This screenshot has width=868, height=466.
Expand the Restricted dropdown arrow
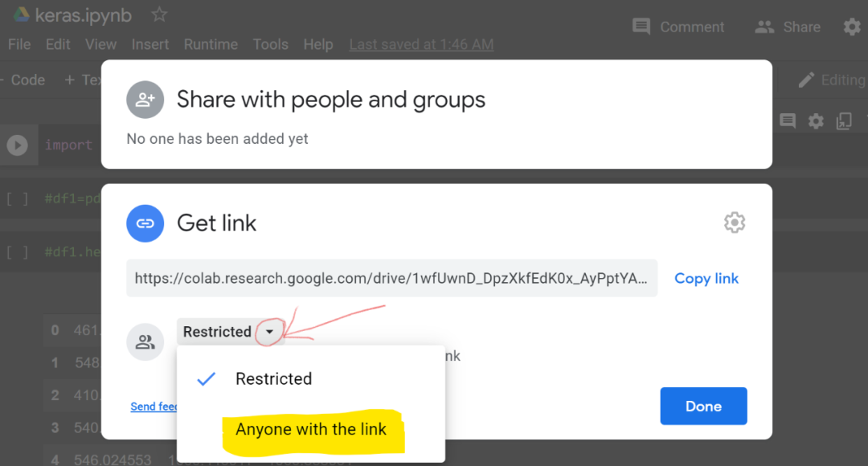(x=269, y=332)
